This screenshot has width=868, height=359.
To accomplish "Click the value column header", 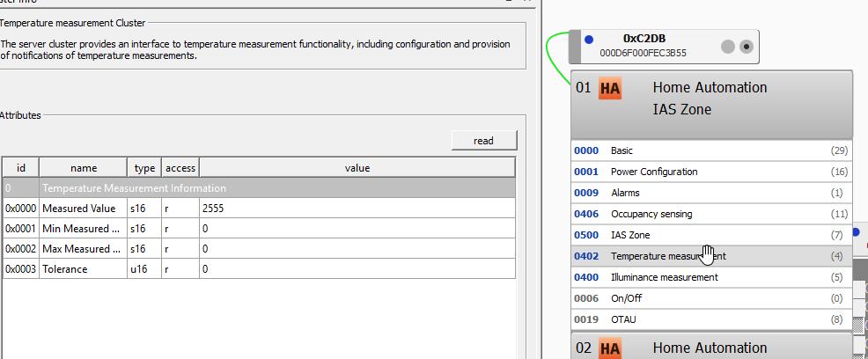I will click(x=357, y=167).
